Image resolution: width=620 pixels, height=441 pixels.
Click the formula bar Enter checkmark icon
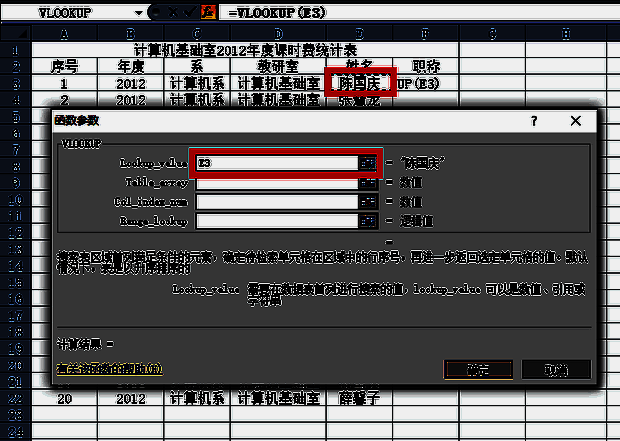(x=190, y=14)
